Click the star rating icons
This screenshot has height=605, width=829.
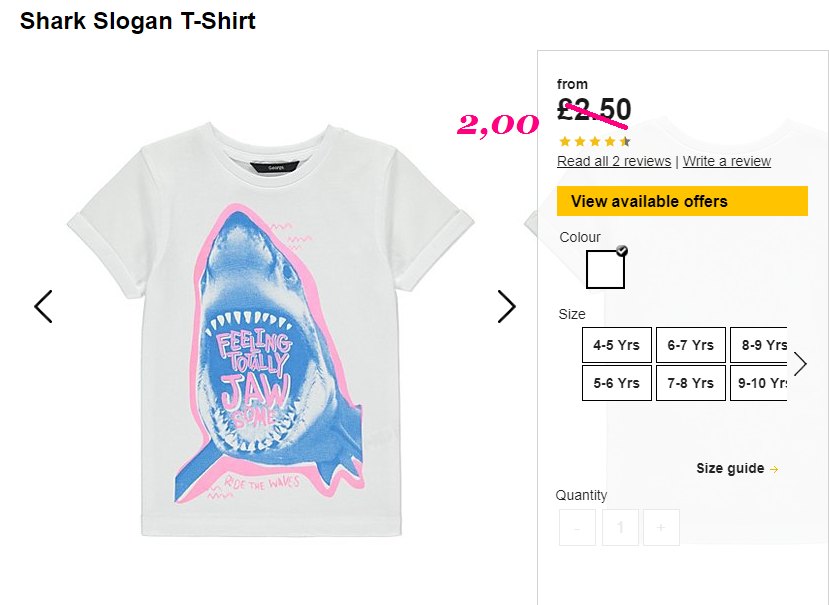coord(595,141)
